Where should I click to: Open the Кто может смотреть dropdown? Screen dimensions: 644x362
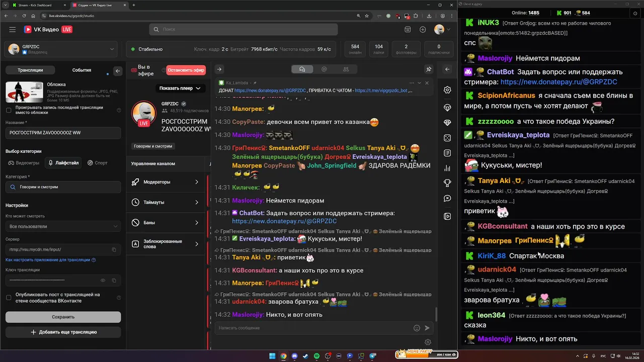[63, 226]
